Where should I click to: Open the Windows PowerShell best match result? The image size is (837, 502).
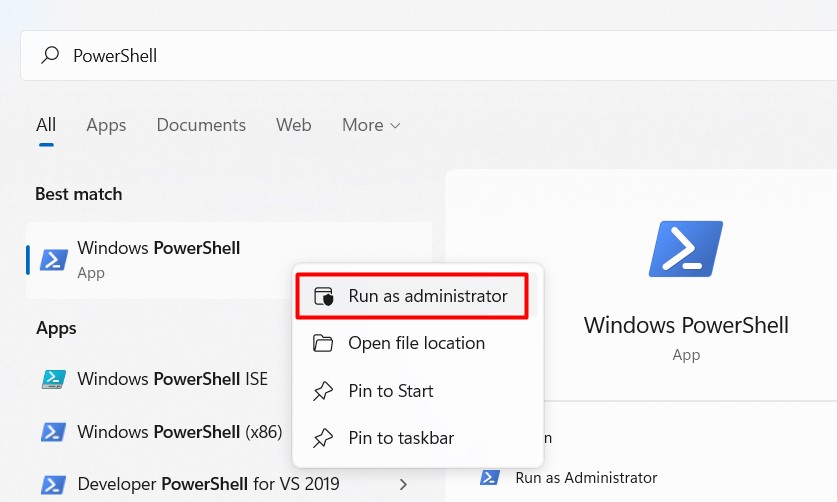(x=229, y=260)
